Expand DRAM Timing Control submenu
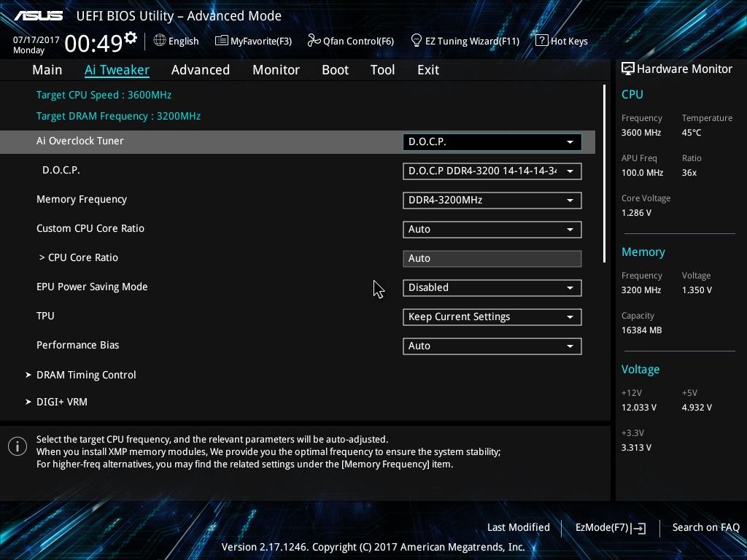Image resolution: width=747 pixels, height=560 pixels. click(86, 375)
